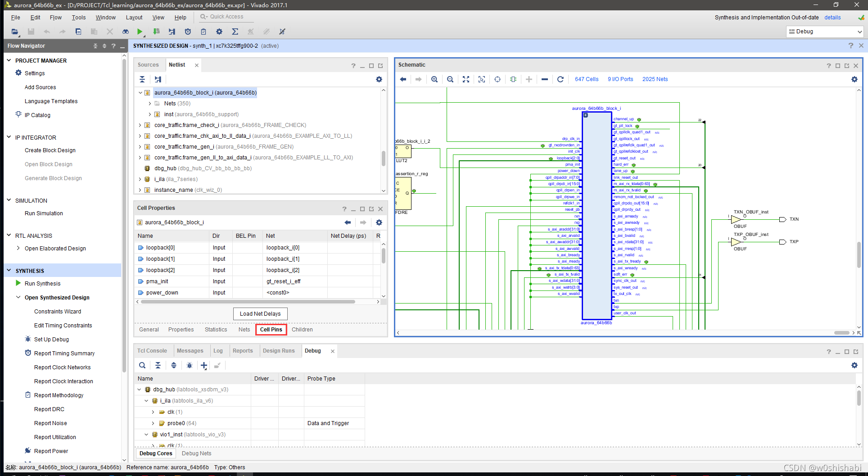868x476 pixels.
Task: Open the Debug layout dropdown
Action: [825, 32]
